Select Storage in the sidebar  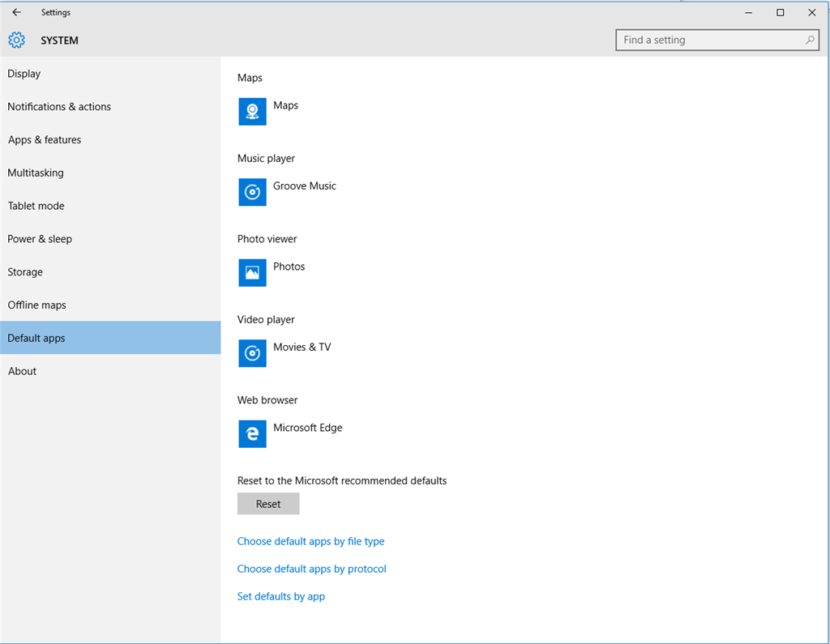click(x=25, y=272)
